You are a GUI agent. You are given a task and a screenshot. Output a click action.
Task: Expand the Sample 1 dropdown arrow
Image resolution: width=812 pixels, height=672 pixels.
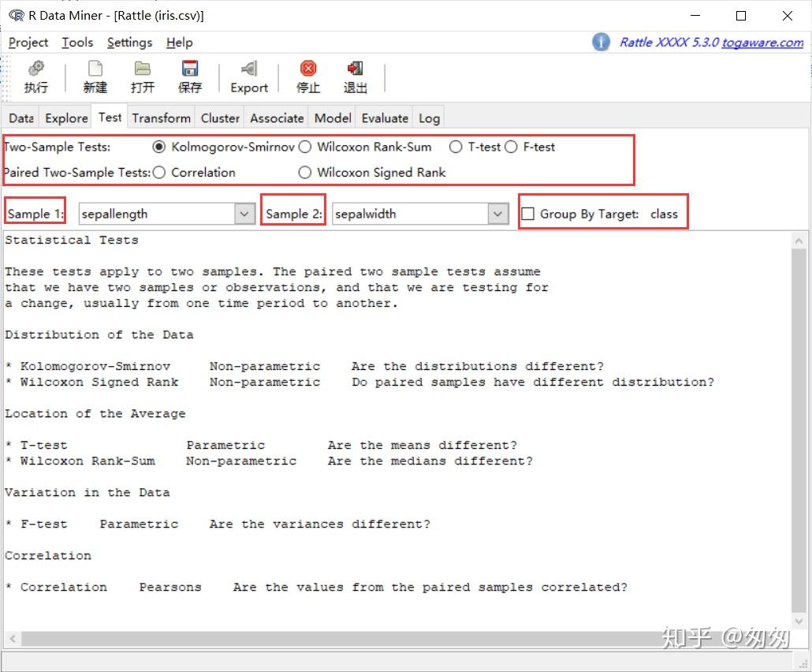(244, 214)
